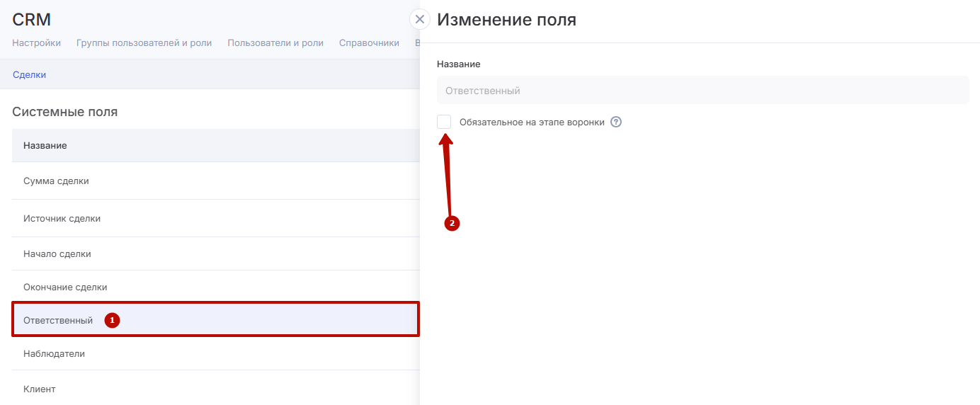980x405 pixels.
Task: Enable the Обязательное на этапе воронки checkbox
Action: (x=444, y=122)
